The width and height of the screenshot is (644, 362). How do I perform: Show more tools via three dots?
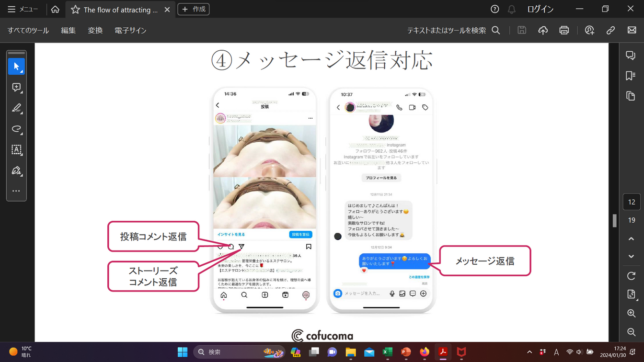tap(16, 191)
